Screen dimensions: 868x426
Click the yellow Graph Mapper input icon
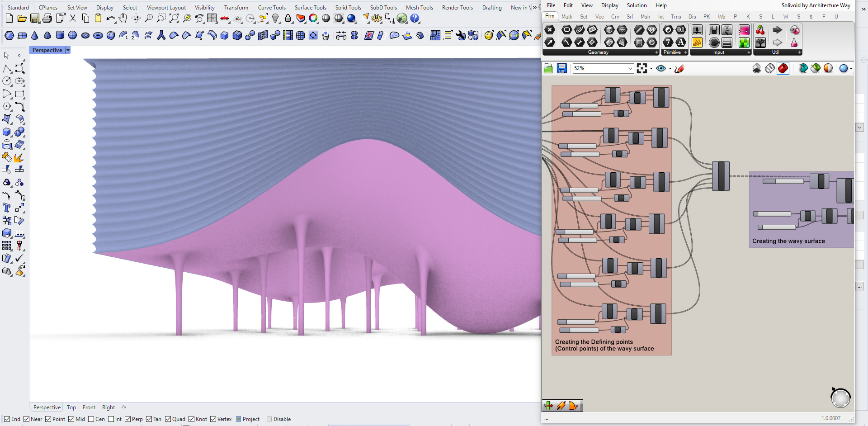(x=697, y=43)
